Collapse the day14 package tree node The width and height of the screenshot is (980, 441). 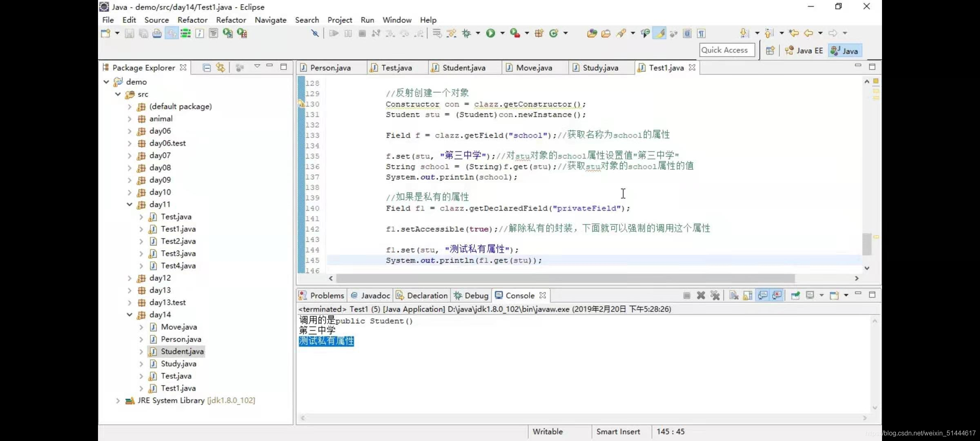click(x=129, y=314)
